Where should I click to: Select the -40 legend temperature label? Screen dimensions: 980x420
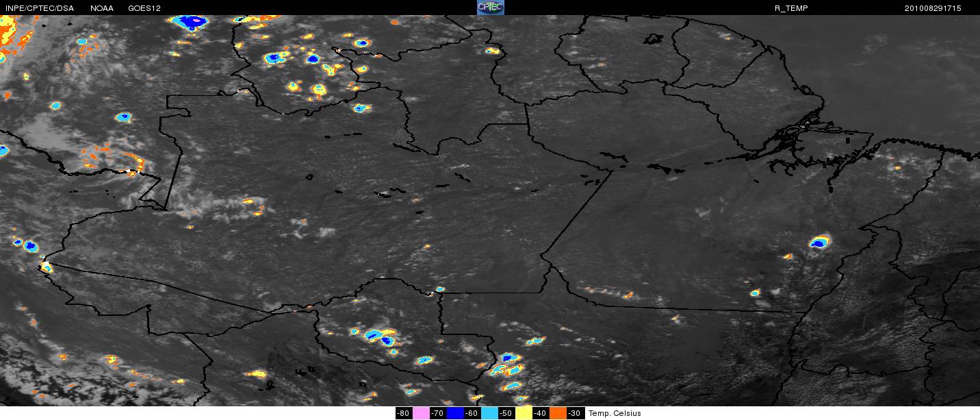[x=540, y=413]
